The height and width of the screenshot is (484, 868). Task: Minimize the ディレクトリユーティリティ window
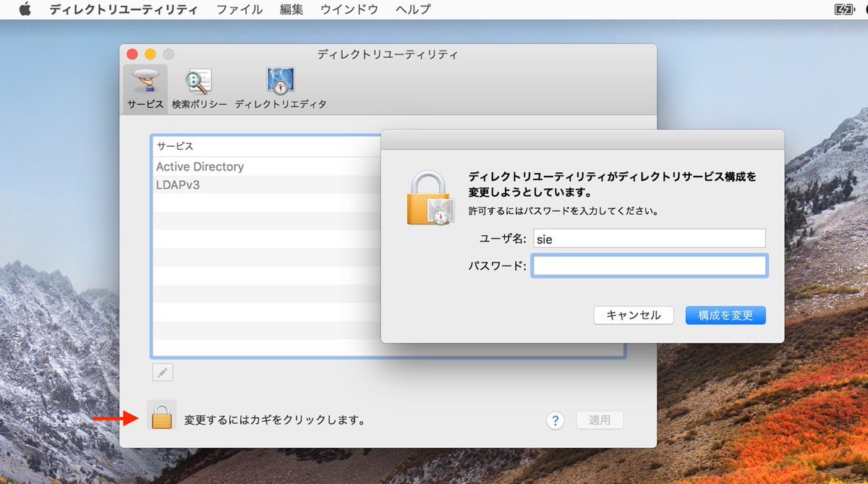pyautogui.click(x=150, y=54)
